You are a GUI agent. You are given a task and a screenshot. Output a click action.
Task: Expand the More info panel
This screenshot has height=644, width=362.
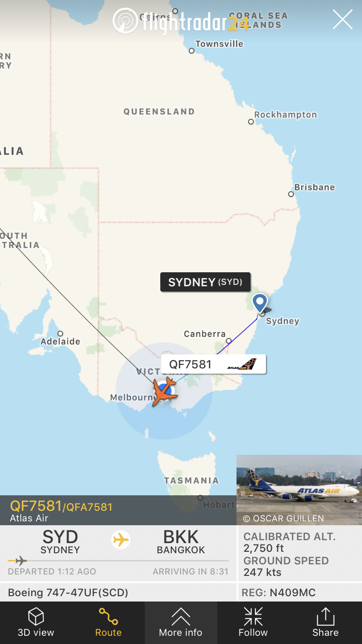pyautogui.click(x=181, y=623)
